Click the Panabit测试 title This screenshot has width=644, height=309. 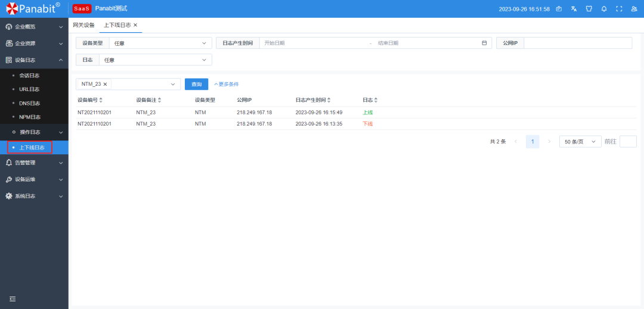[x=111, y=8]
